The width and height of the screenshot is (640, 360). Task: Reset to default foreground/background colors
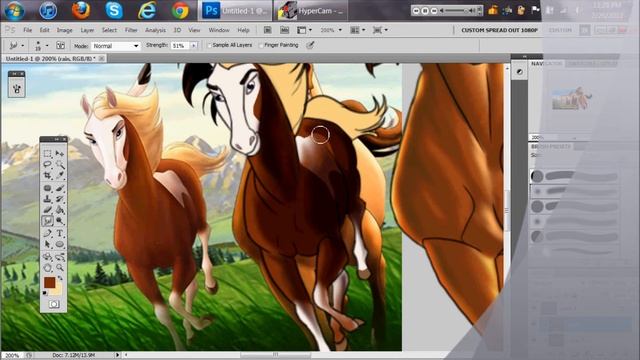45,293
